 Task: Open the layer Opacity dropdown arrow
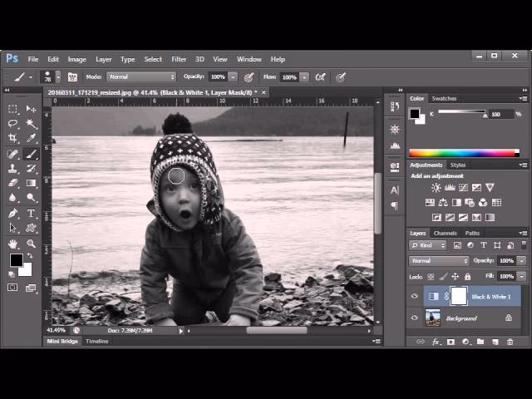(x=521, y=261)
